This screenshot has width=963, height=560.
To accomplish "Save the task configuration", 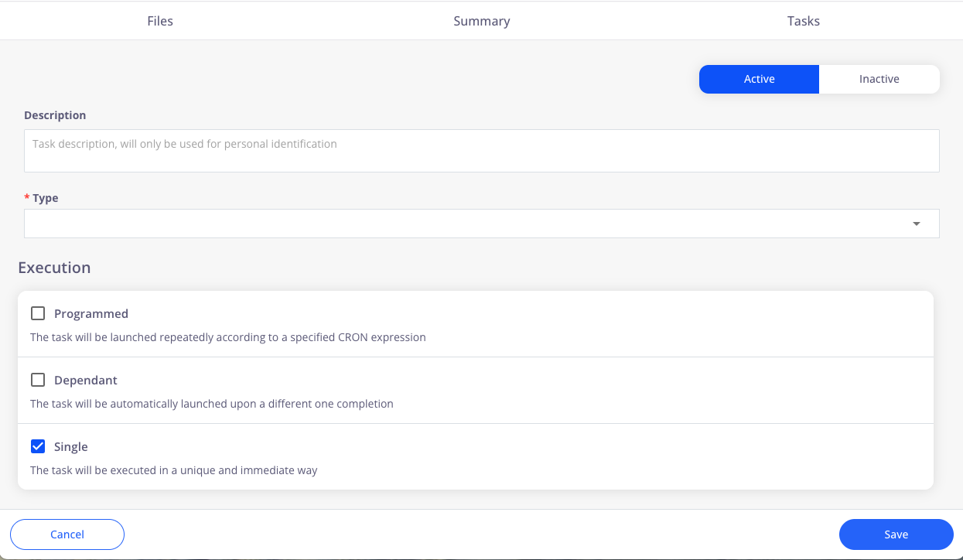I will pos(896,534).
